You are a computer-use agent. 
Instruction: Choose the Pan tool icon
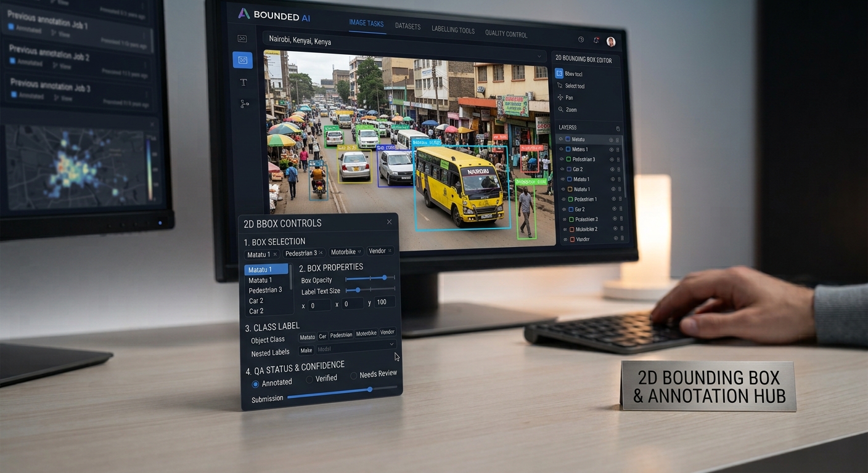point(560,97)
